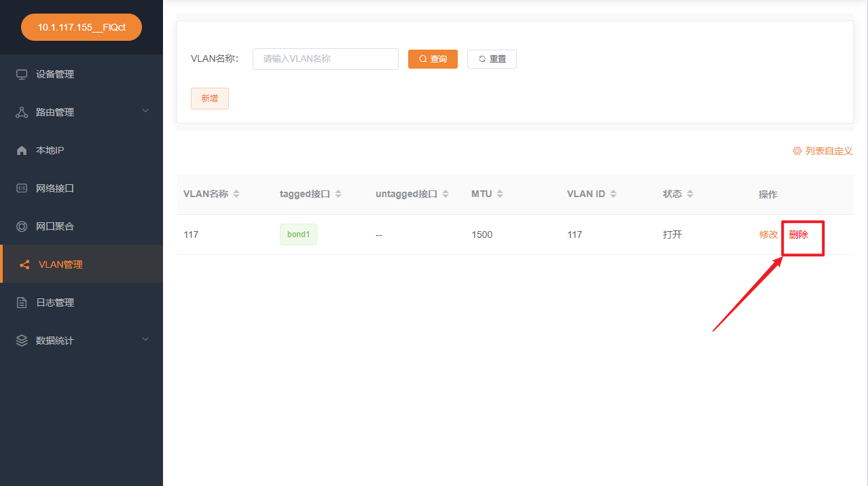Select the 网络接口 interface icon
Image resolution: width=868 pixels, height=486 pixels.
22,188
